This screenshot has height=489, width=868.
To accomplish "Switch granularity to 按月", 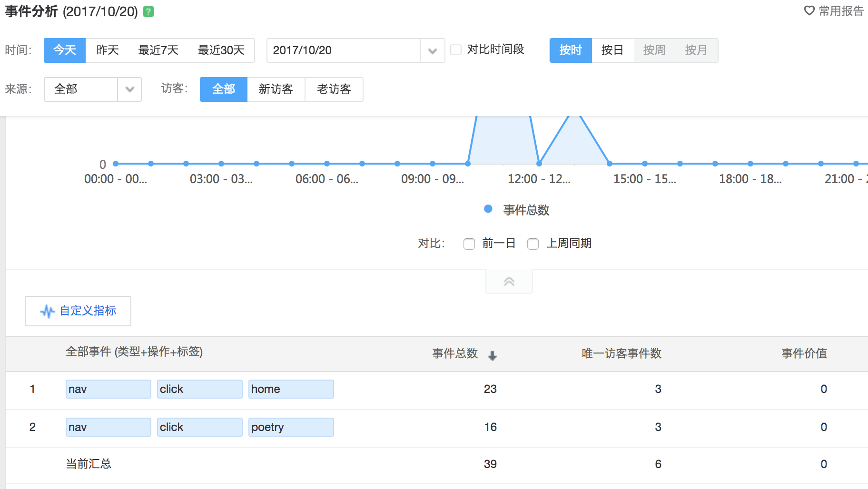I will coord(696,50).
